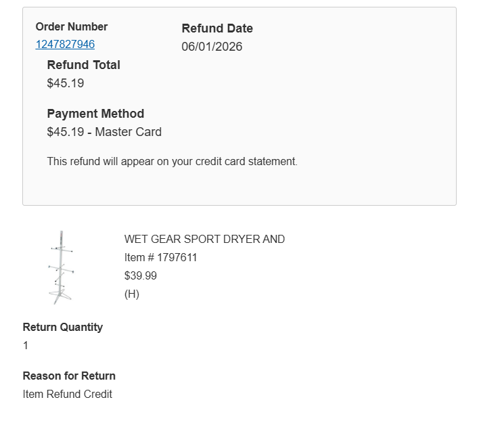Open order number 1247827946 link

(x=65, y=45)
